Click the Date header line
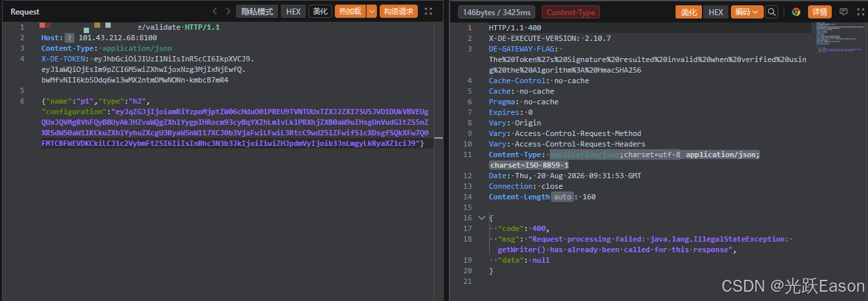This screenshot has width=868, height=301. pos(564,176)
